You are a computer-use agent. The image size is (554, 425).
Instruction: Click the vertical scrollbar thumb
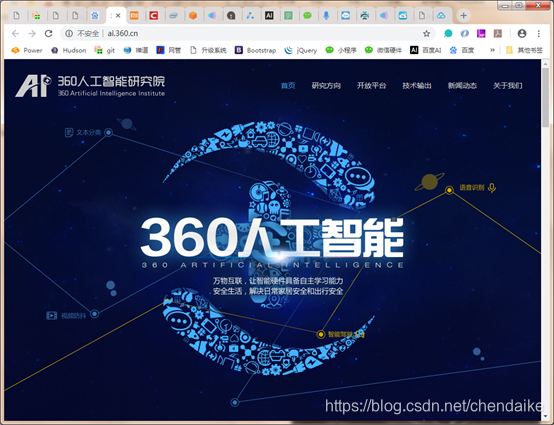pos(546,97)
